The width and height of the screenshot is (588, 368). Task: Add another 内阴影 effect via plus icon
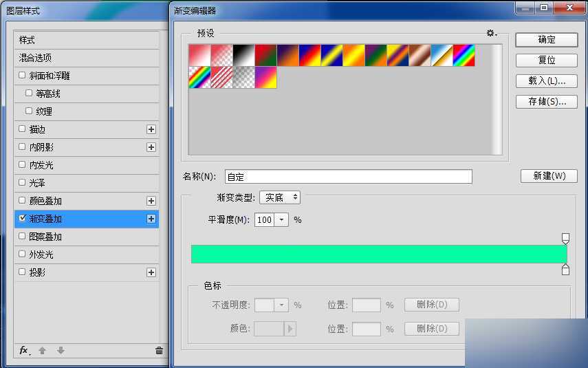click(x=151, y=147)
